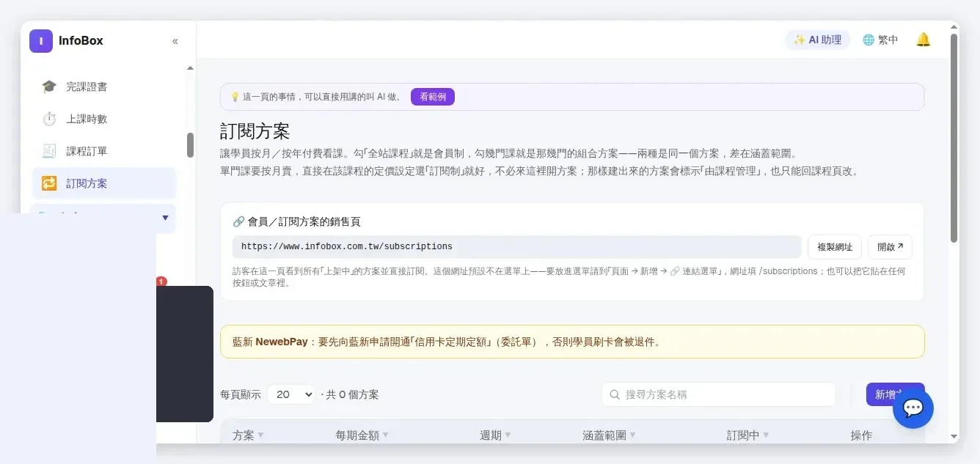The width and height of the screenshot is (980, 464).
Task: Open the 繁中 language selector
Action: point(880,40)
